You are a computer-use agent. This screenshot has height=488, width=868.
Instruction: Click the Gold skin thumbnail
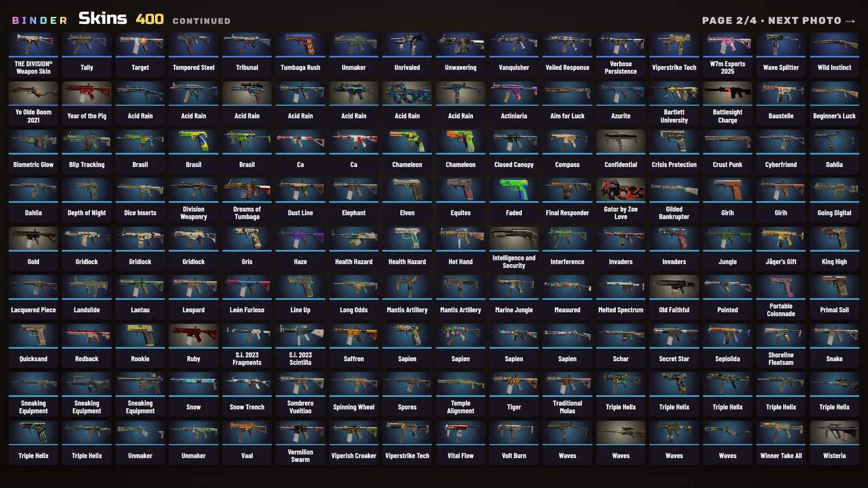coord(33,239)
